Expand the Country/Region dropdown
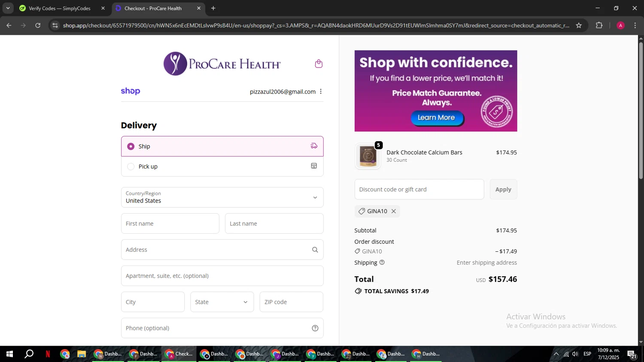This screenshot has width=644, height=362. click(x=222, y=197)
